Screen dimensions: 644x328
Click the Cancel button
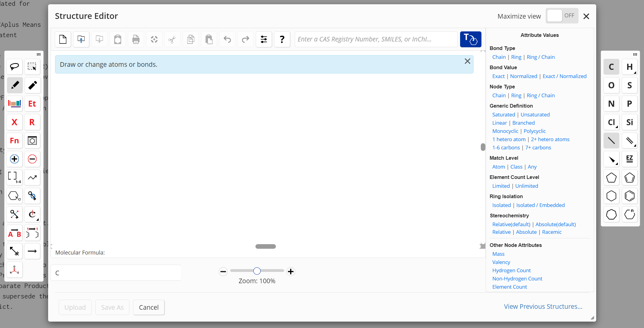pos(149,307)
